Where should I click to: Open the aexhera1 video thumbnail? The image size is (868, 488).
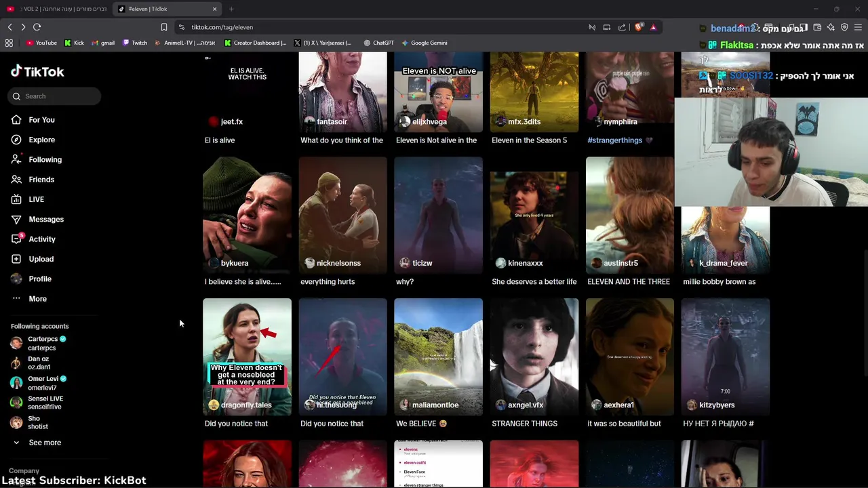630,357
